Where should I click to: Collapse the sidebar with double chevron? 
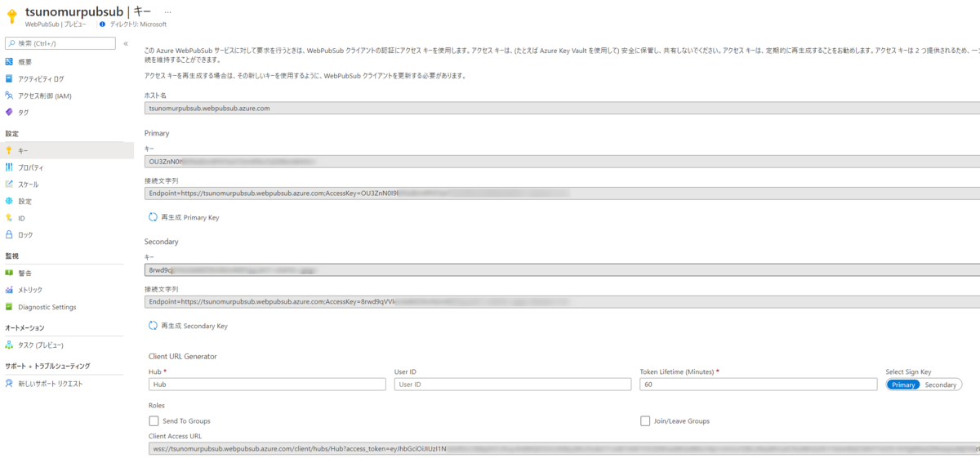coord(126,43)
